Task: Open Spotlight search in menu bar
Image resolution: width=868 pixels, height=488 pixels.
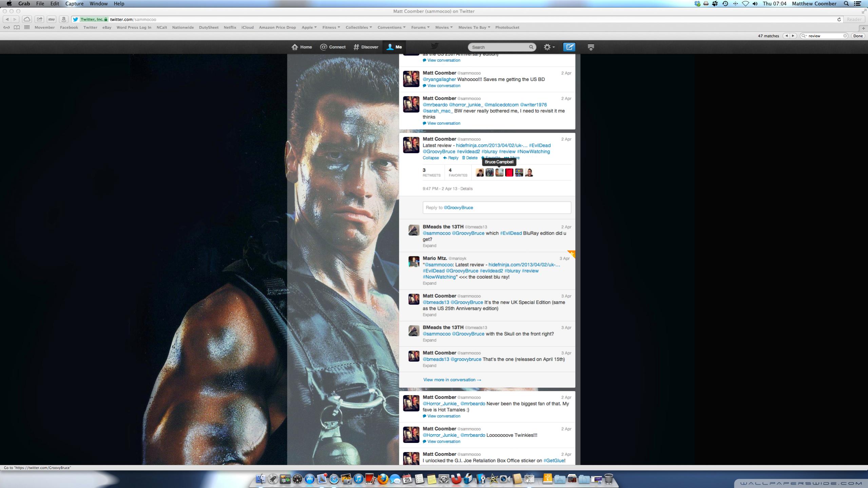Action: 846,4
